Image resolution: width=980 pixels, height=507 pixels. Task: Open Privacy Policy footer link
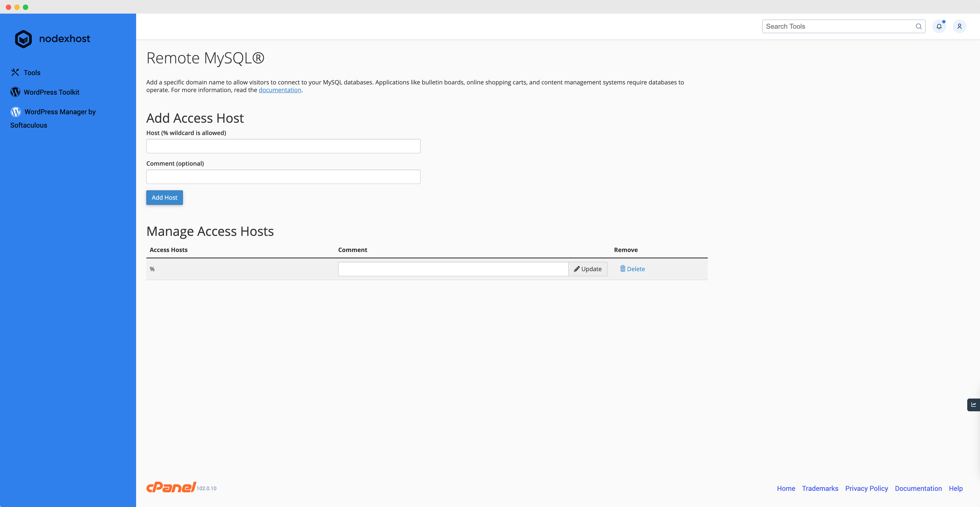867,488
